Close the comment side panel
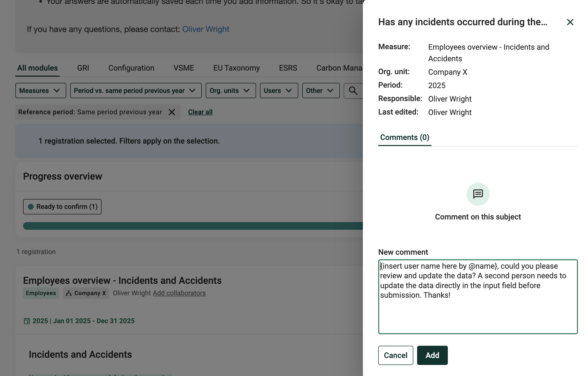The image size is (588, 376). [x=570, y=22]
